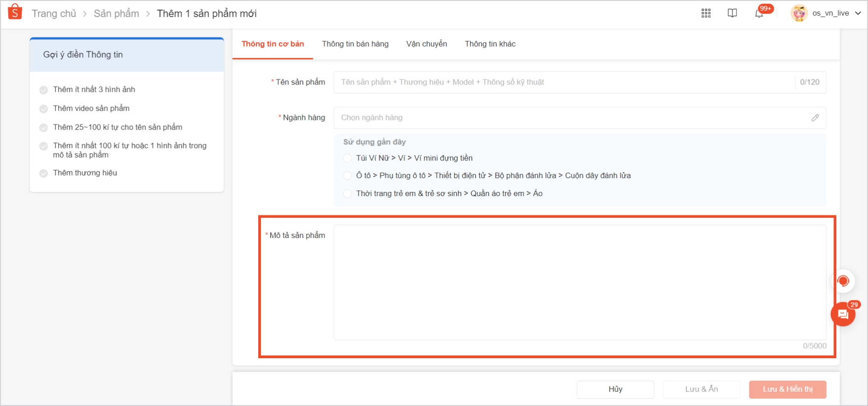Switch to Thông tin khác tab
This screenshot has width=868, height=406.
coord(490,44)
